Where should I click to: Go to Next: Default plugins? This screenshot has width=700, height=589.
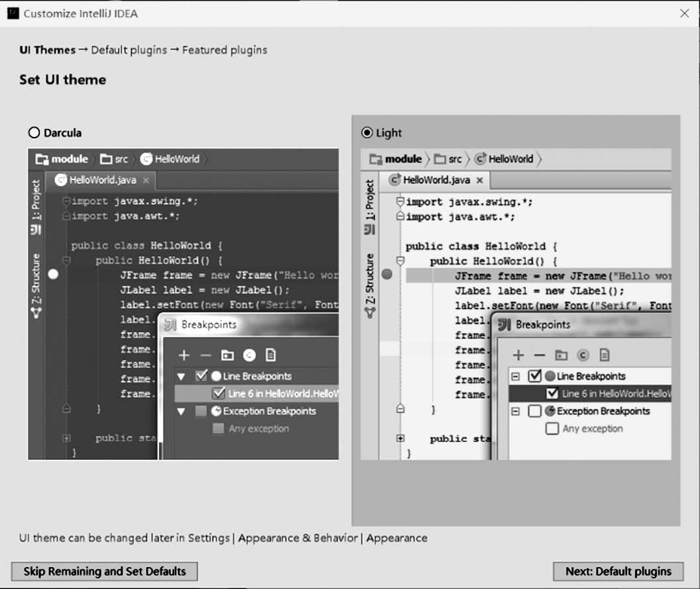[x=619, y=571]
